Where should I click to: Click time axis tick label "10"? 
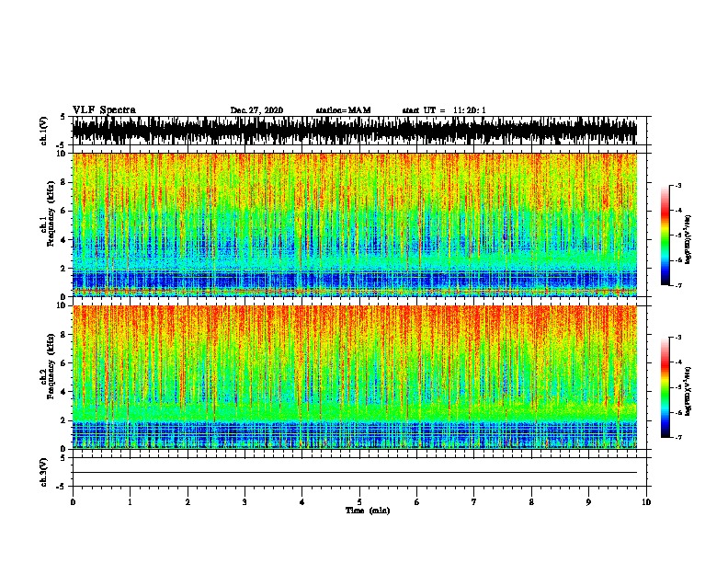click(x=646, y=502)
